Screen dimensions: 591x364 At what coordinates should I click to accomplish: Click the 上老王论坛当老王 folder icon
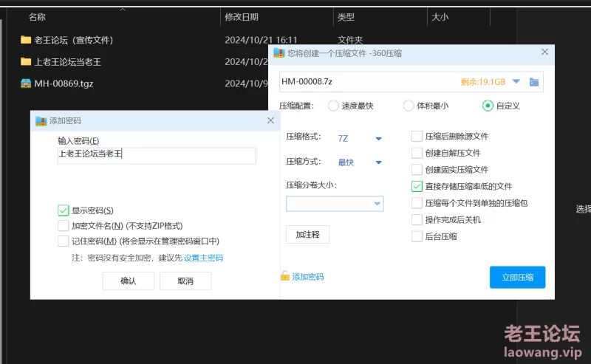(x=26, y=62)
